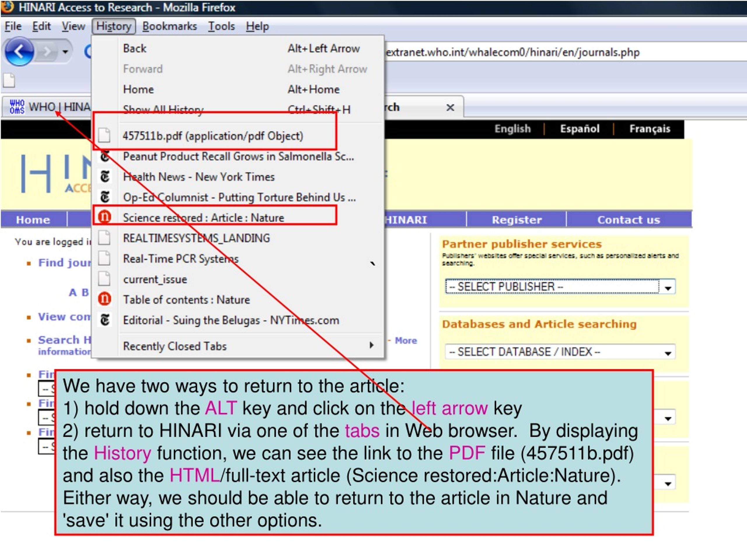Open the Bookmarks menu
The height and width of the screenshot is (560, 747).
[170, 26]
